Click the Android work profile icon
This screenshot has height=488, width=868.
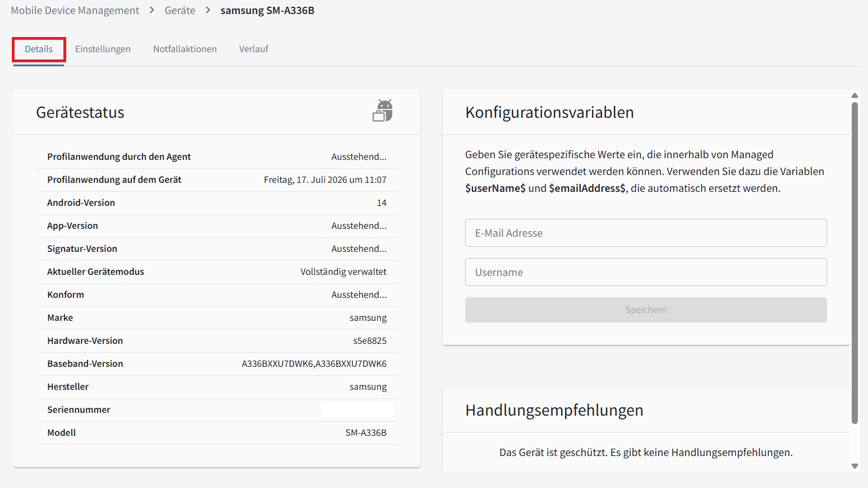click(383, 111)
